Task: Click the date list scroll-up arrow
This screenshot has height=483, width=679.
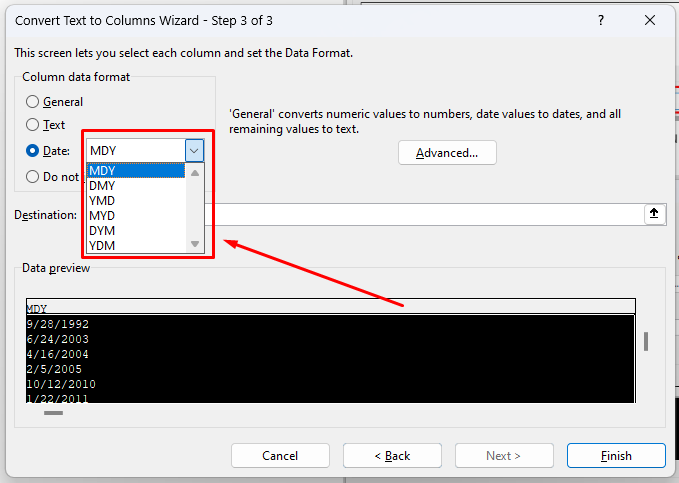Action: point(195,173)
